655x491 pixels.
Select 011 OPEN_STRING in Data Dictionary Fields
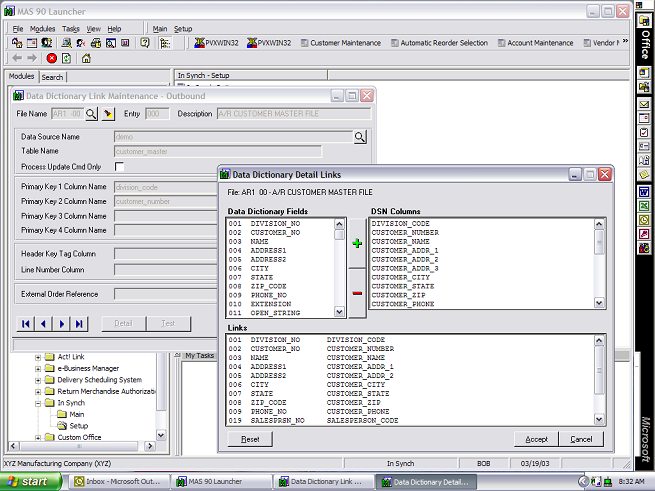(x=280, y=313)
